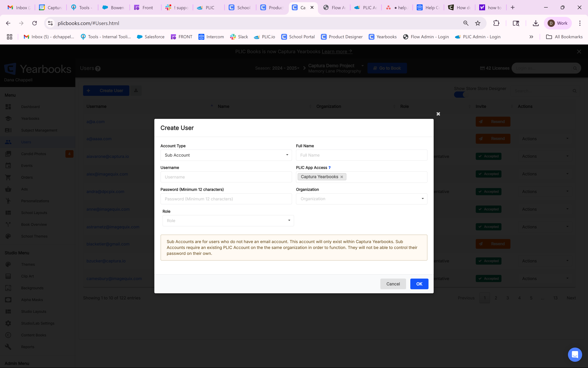The height and width of the screenshot is (368, 588).
Task: Open the Organization dropdown
Action: 361,199
